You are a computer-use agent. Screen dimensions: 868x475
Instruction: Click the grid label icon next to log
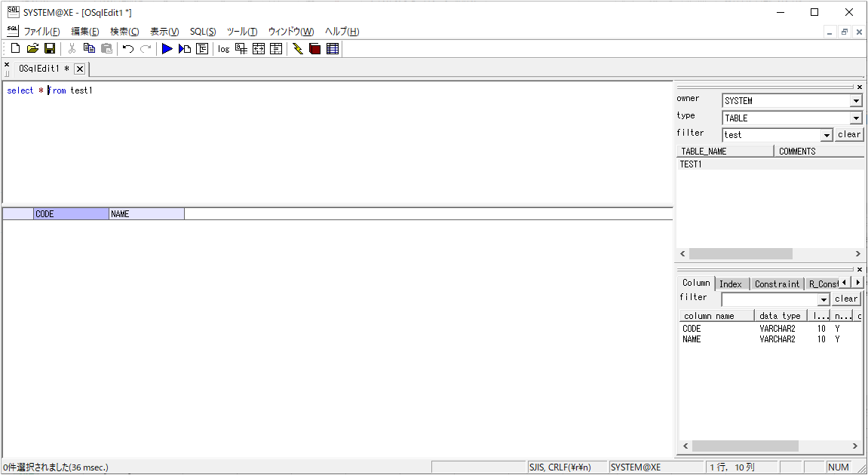tap(241, 49)
